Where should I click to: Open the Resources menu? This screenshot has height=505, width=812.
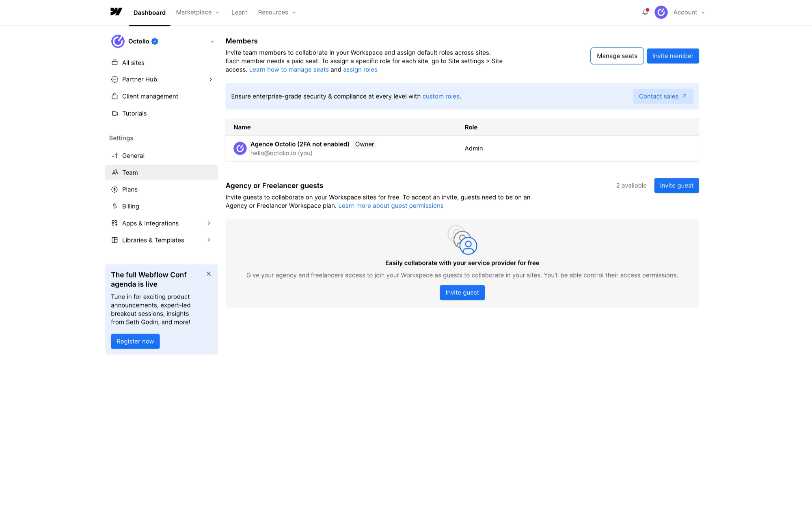(277, 12)
